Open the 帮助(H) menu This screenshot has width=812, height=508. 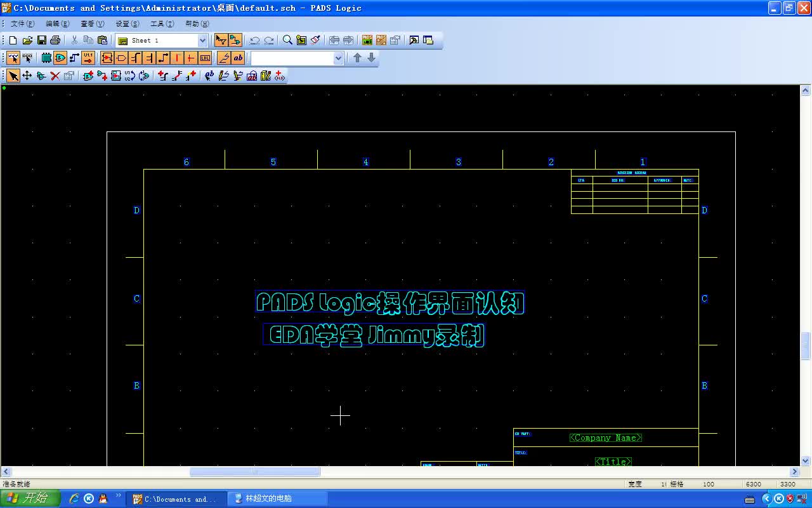coord(197,23)
